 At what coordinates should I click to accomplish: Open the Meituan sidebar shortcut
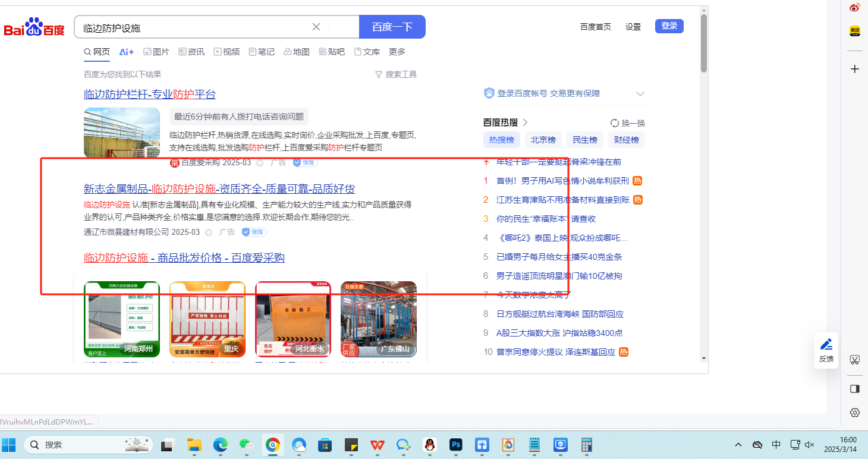(x=854, y=32)
